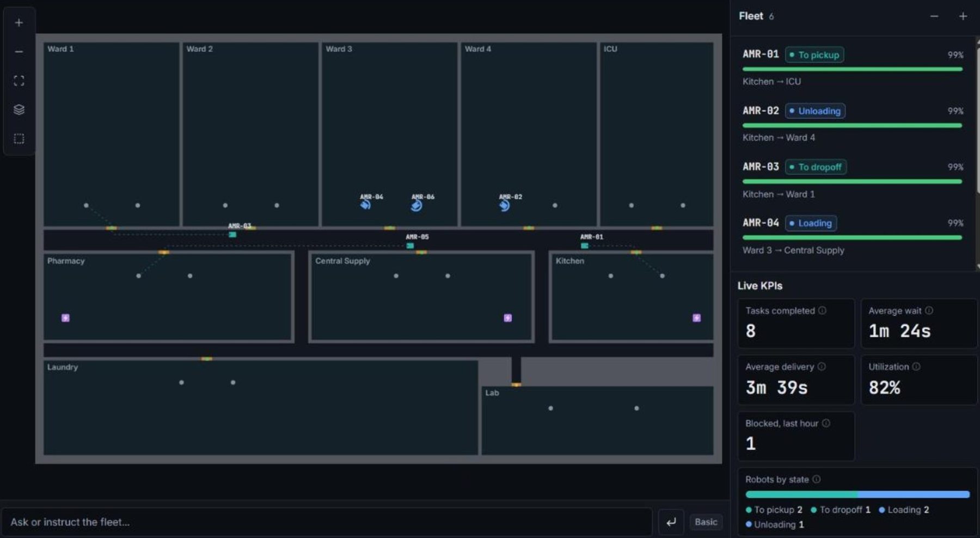Show info for Blocked, last hour

[x=826, y=423]
